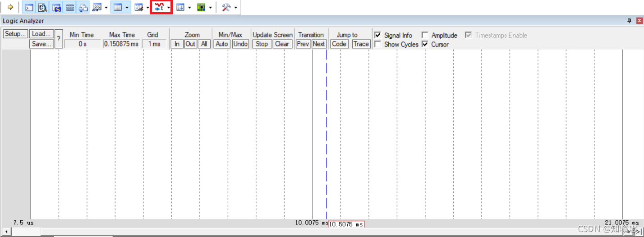
Task: Close the Logic Analyzer panel
Action: [639, 21]
